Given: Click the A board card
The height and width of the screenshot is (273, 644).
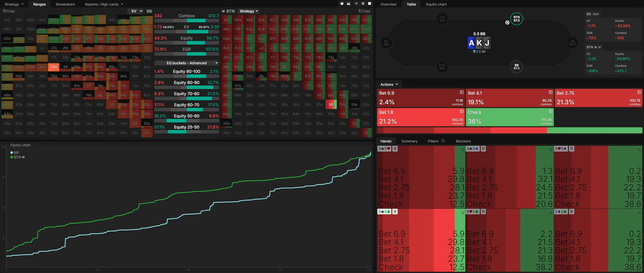Looking at the screenshot, I should [471, 43].
